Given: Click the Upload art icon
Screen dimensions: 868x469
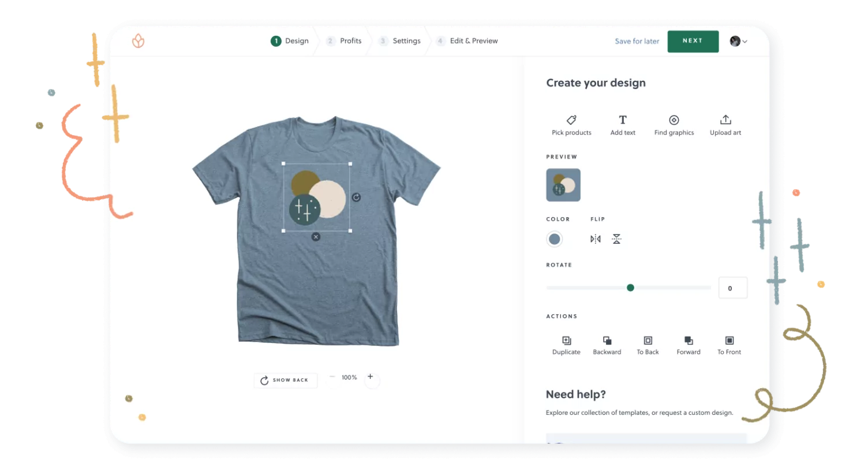Looking at the screenshot, I should pos(725,120).
